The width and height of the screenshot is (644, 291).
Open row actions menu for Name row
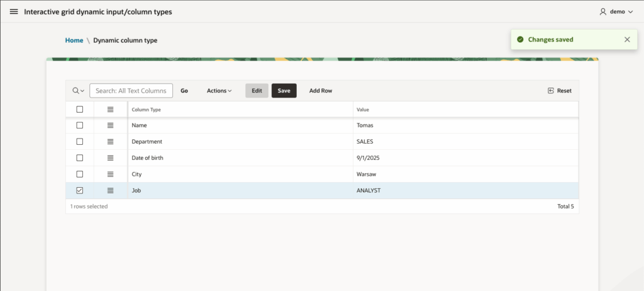[111, 125]
